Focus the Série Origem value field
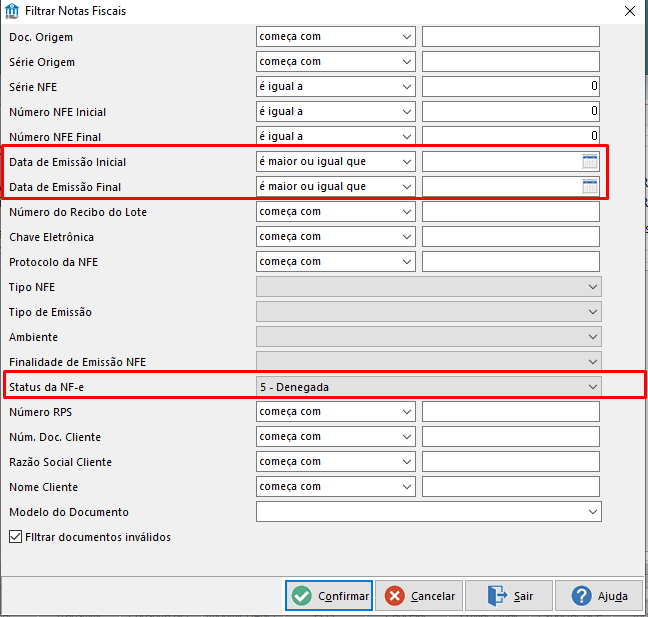The width and height of the screenshot is (648, 617). 511,62
